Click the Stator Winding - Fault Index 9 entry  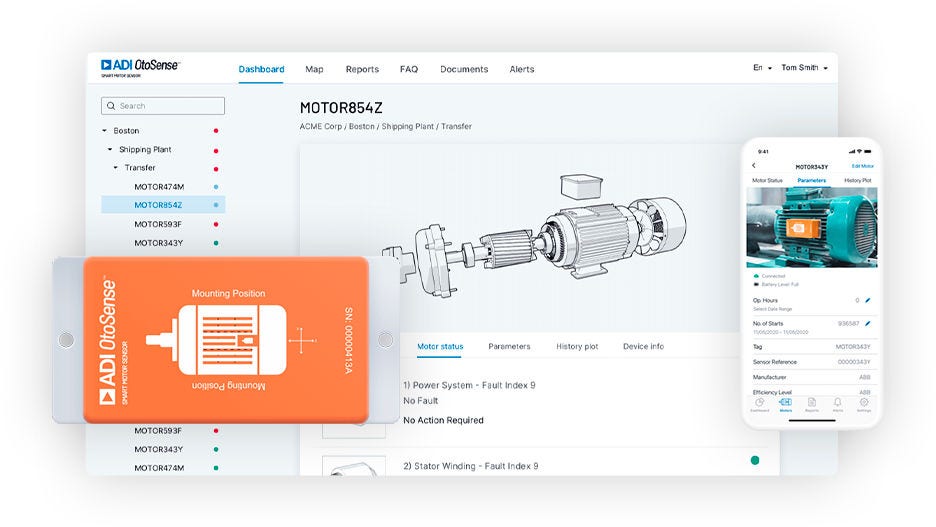pos(470,466)
